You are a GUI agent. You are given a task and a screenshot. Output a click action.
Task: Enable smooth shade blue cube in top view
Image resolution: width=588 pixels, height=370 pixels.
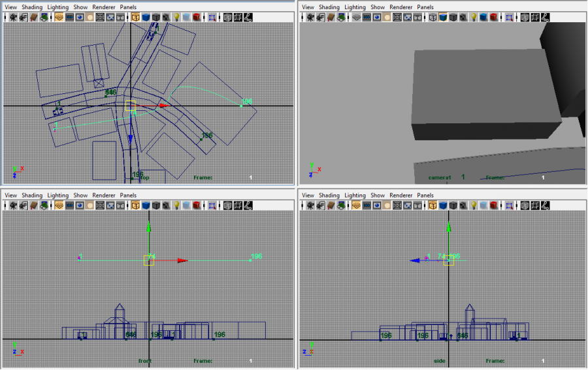coord(146,17)
